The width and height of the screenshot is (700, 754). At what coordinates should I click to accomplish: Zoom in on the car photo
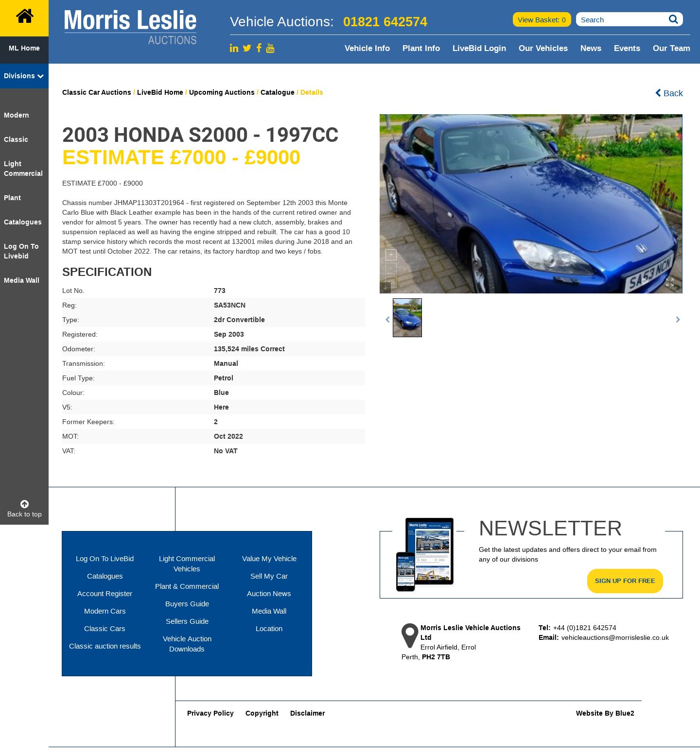(x=391, y=255)
